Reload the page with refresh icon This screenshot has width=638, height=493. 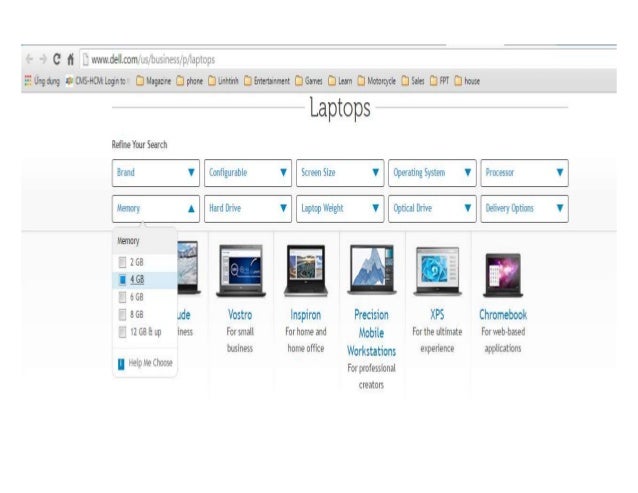57,59
